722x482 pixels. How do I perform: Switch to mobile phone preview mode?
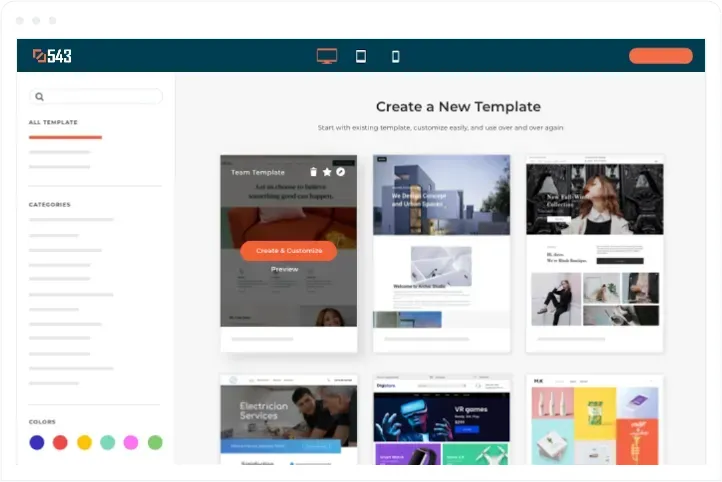[x=396, y=57]
